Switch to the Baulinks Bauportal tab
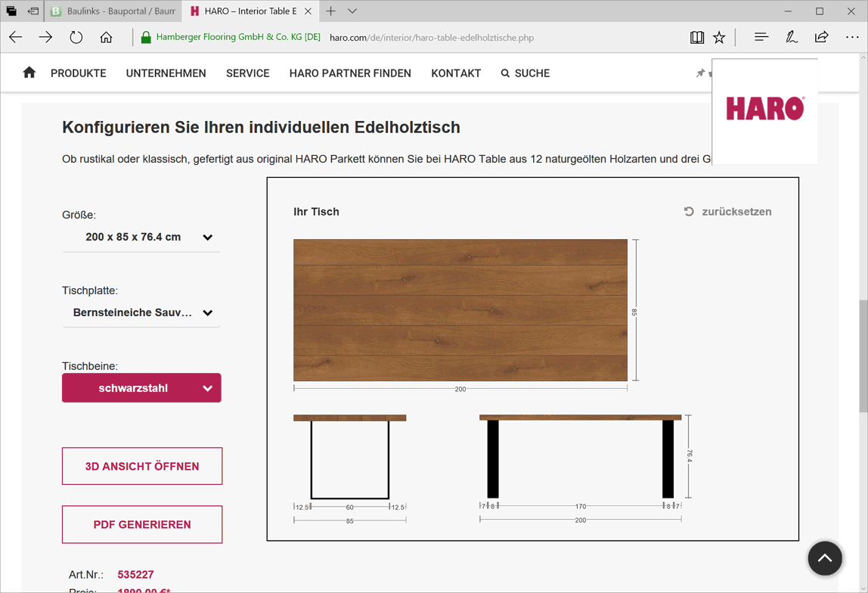This screenshot has width=868, height=593. point(113,11)
